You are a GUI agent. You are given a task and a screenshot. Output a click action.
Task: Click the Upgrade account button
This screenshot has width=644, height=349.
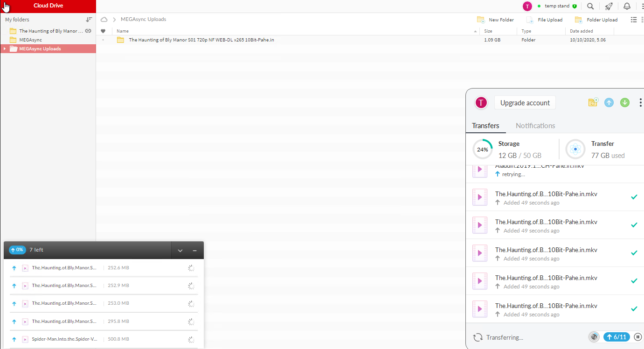coord(525,103)
